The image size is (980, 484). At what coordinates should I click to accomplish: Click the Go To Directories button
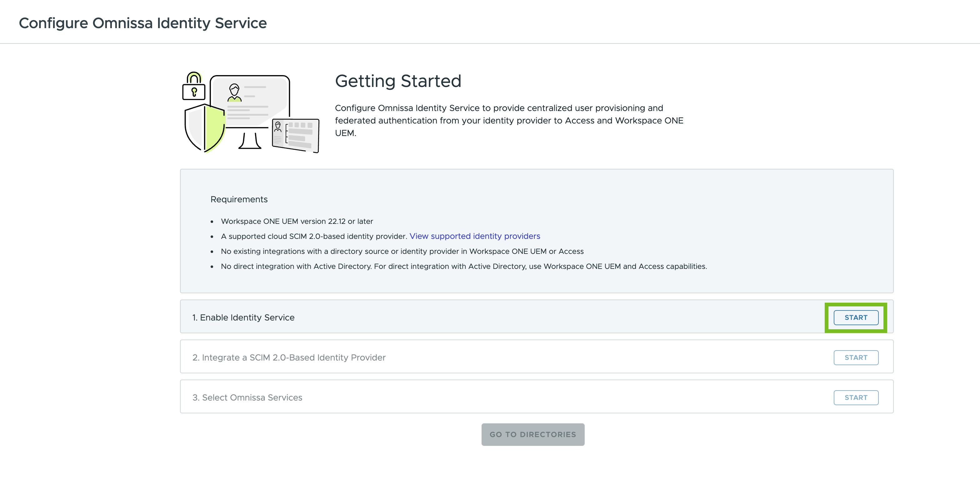click(532, 434)
